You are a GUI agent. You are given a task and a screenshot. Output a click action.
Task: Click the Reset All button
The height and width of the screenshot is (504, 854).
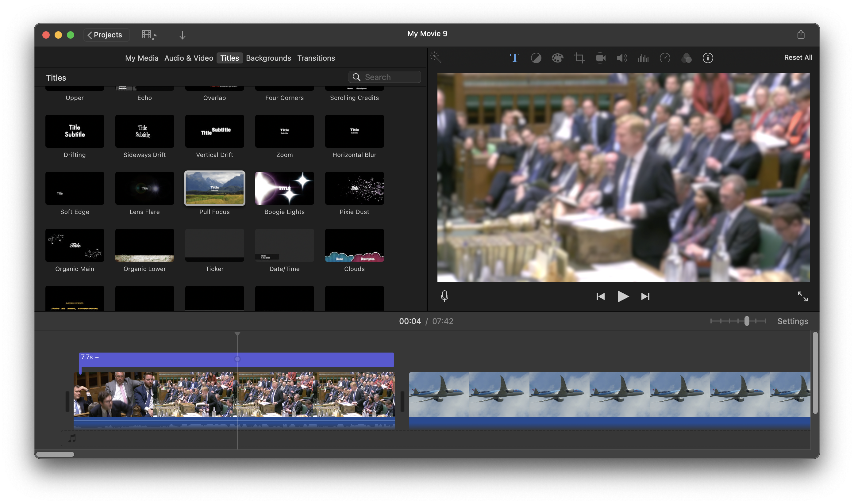point(798,57)
